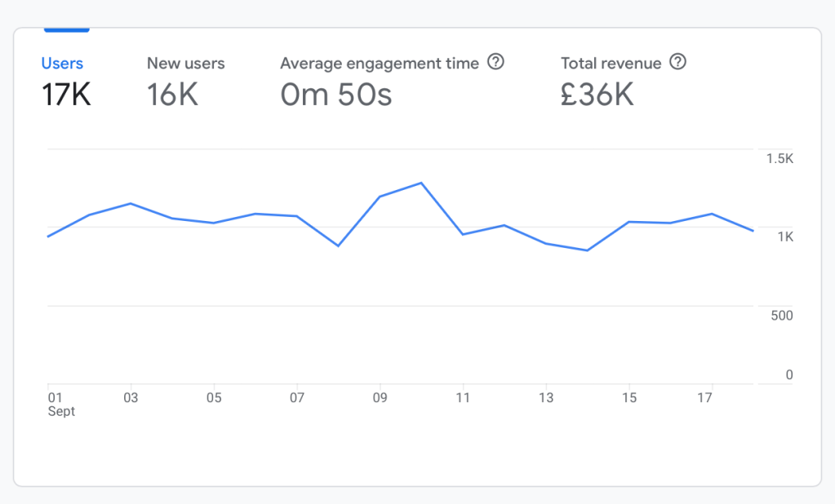
Task: Click the £36K revenue figure
Action: coord(598,94)
